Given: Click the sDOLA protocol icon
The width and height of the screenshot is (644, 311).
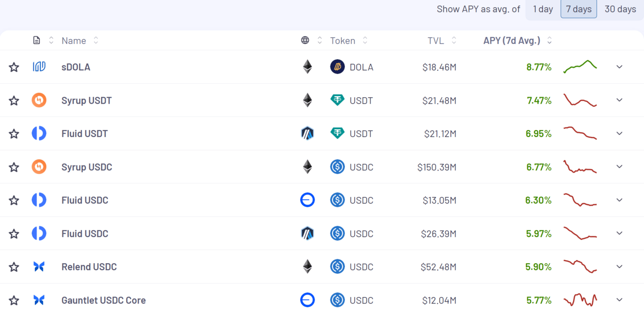Looking at the screenshot, I should pyautogui.click(x=39, y=67).
